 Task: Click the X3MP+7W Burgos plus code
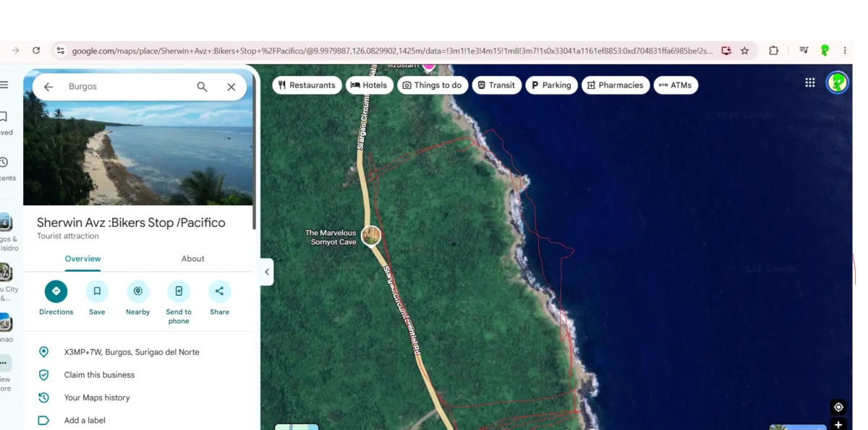[132, 352]
